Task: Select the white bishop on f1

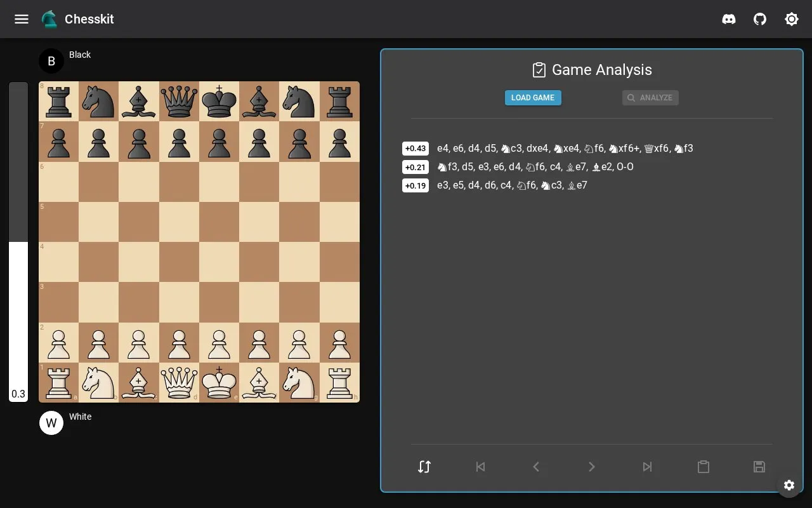Action: (x=259, y=382)
